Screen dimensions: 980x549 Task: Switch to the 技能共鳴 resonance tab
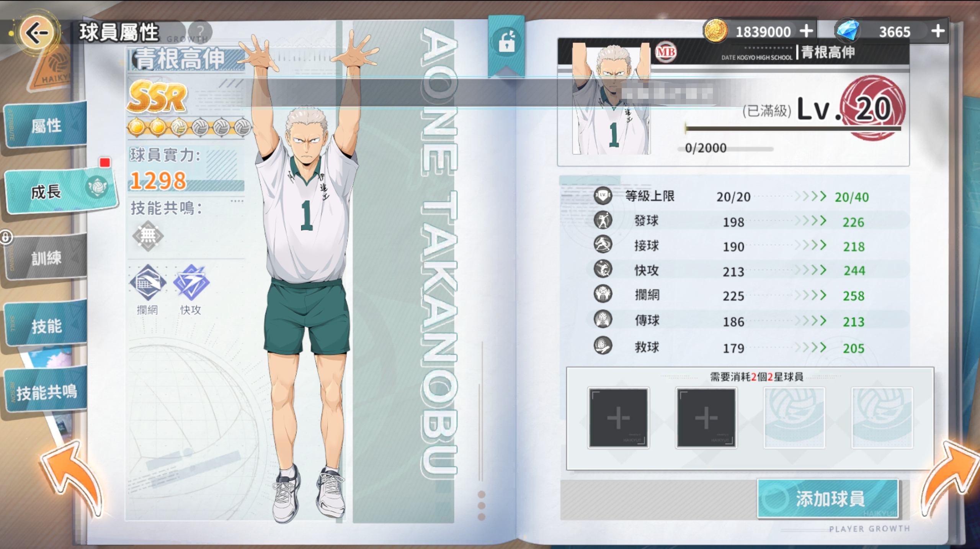click(47, 392)
